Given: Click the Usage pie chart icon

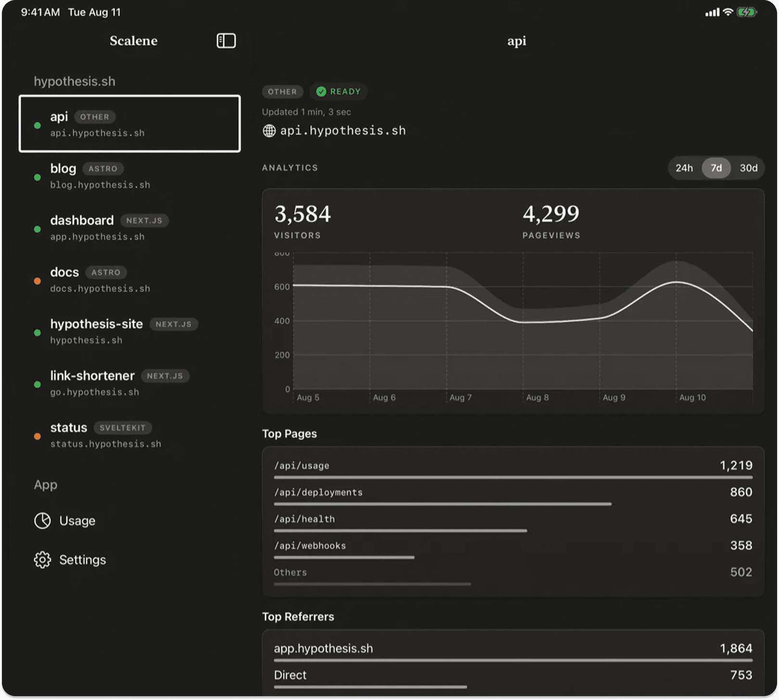Looking at the screenshot, I should click(42, 520).
